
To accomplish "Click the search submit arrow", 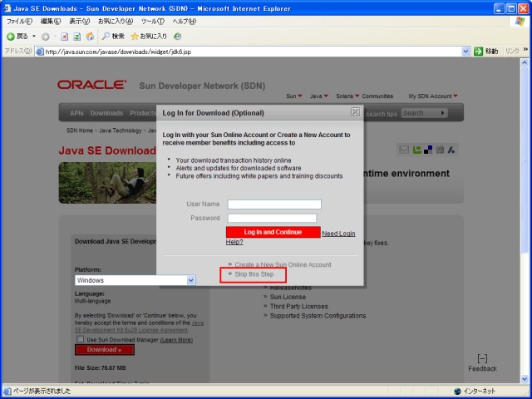I will point(442,113).
